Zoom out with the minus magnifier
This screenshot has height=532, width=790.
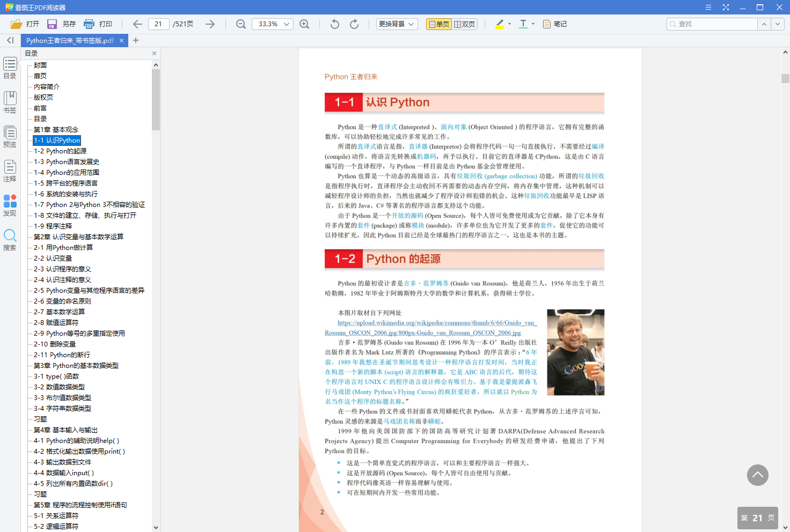click(241, 24)
